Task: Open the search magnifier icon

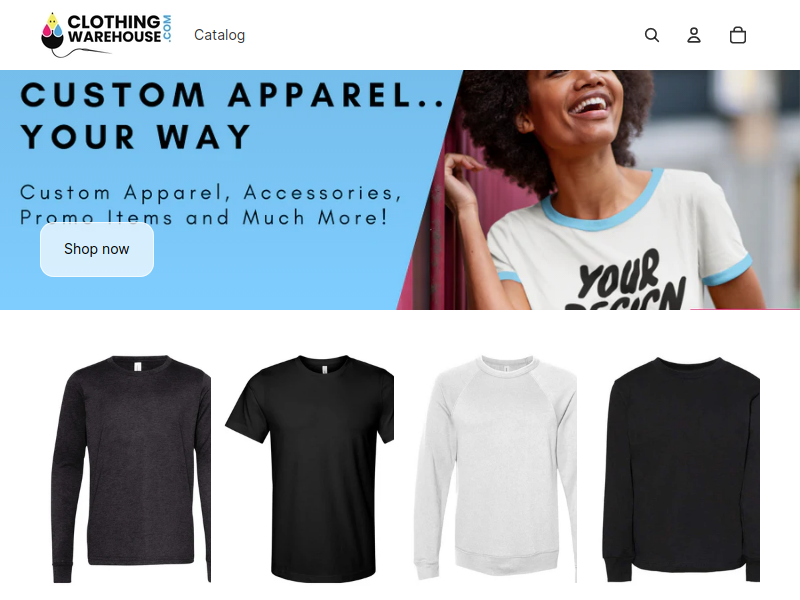Action: click(x=652, y=35)
